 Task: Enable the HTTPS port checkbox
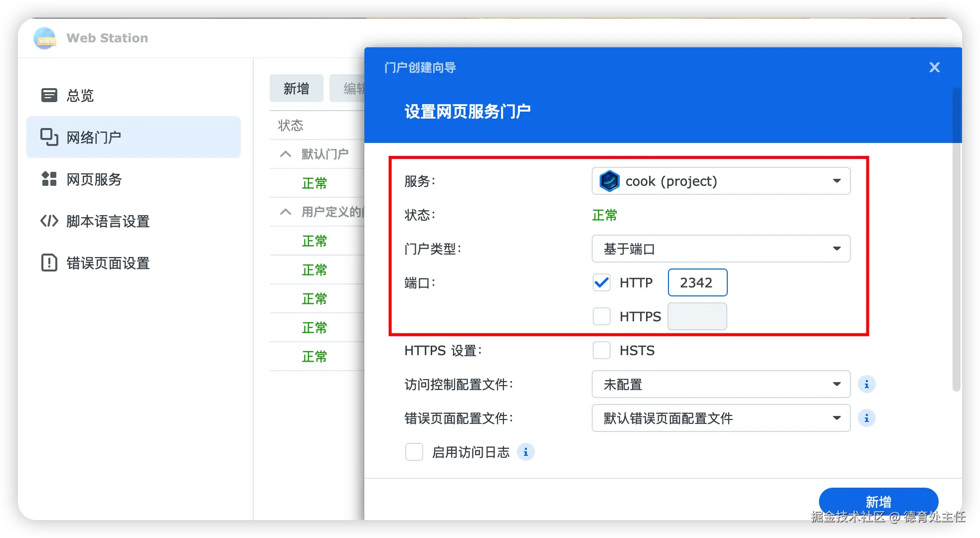tap(602, 316)
